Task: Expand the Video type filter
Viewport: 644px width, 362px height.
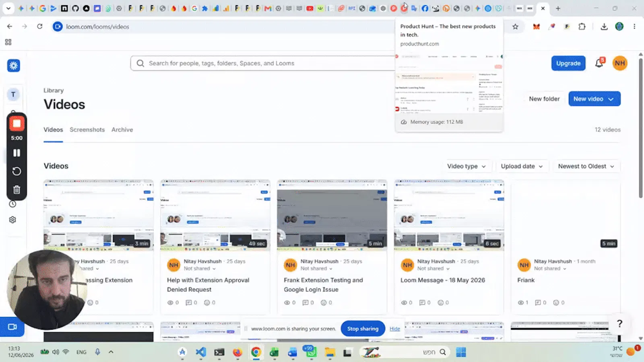Action: click(466, 166)
